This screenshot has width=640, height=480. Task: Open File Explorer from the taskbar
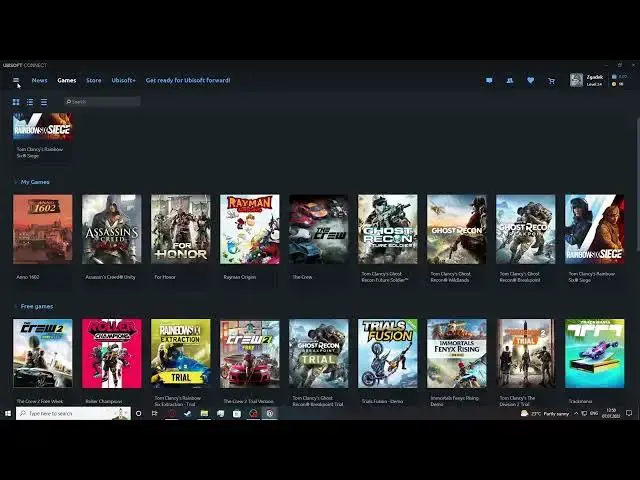coord(204,413)
